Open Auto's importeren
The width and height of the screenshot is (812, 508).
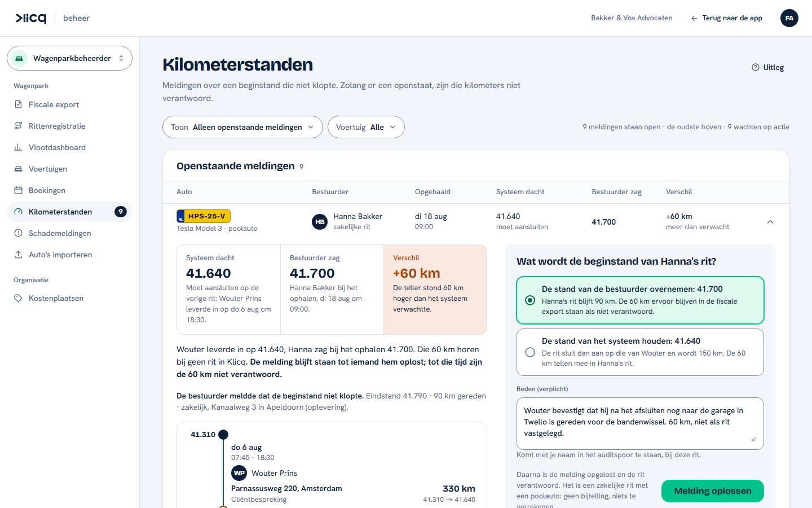69,255
